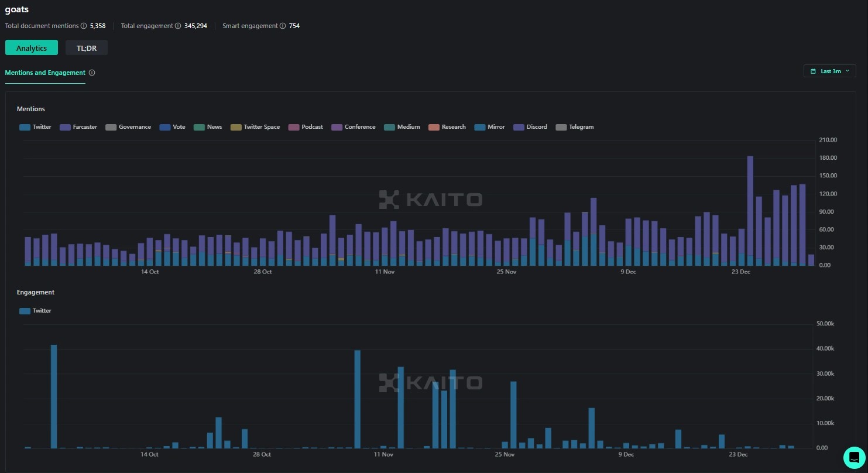
Task: Toggle Telegram legend item
Action: click(574, 127)
